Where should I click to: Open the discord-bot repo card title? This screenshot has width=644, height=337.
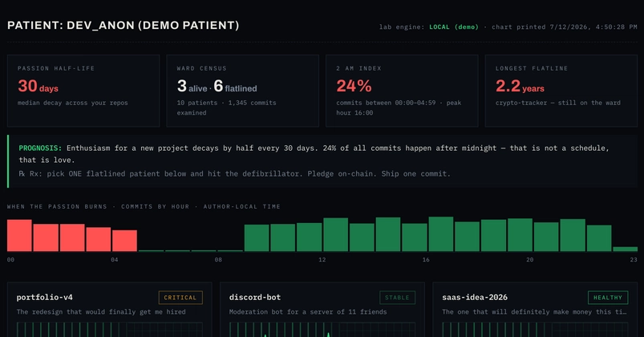255,297
